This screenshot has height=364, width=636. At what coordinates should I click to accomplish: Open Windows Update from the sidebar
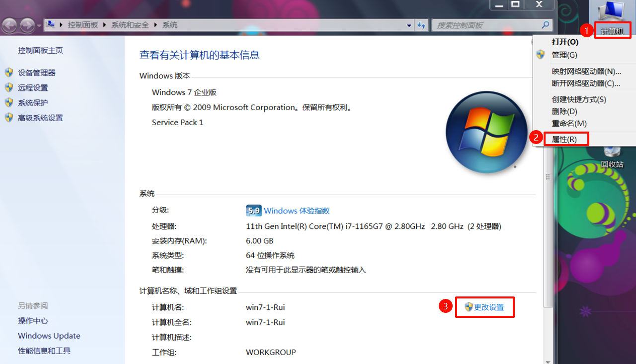[49, 336]
